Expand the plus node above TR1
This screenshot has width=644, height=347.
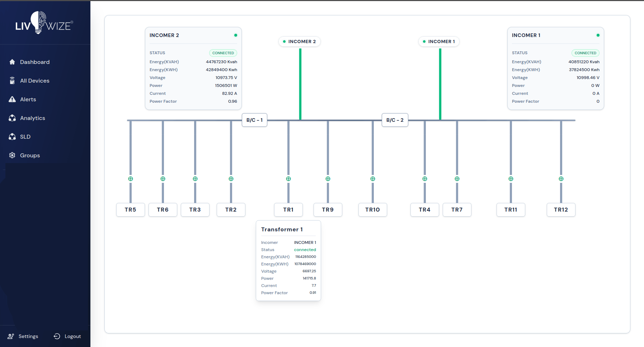(x=288, y=179)
